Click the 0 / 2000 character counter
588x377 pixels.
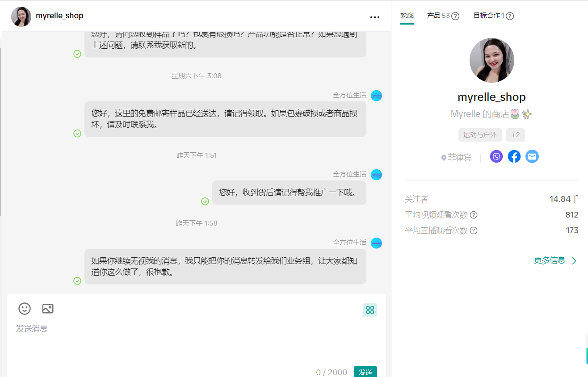[332, 372]
